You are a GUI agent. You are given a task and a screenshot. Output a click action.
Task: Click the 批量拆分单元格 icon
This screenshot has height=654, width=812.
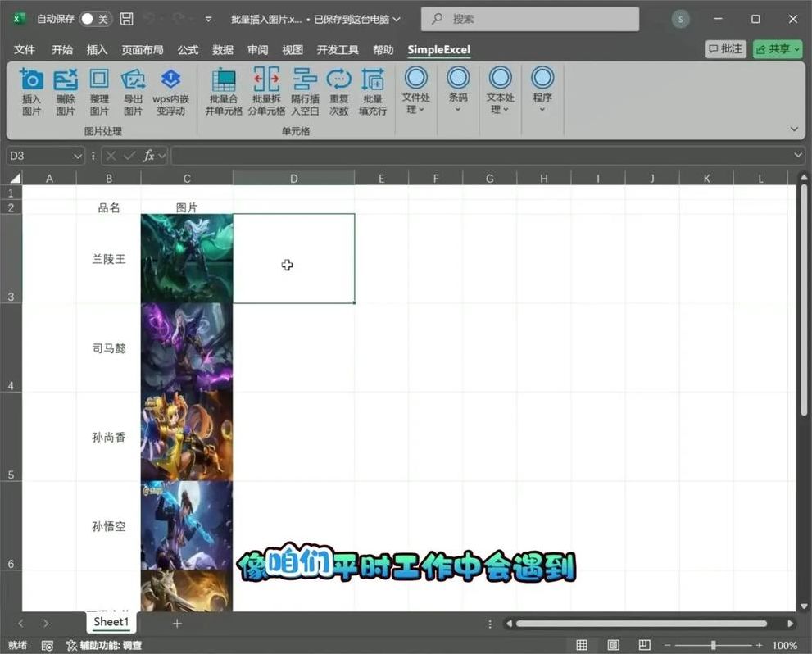[x=266, y=91]
